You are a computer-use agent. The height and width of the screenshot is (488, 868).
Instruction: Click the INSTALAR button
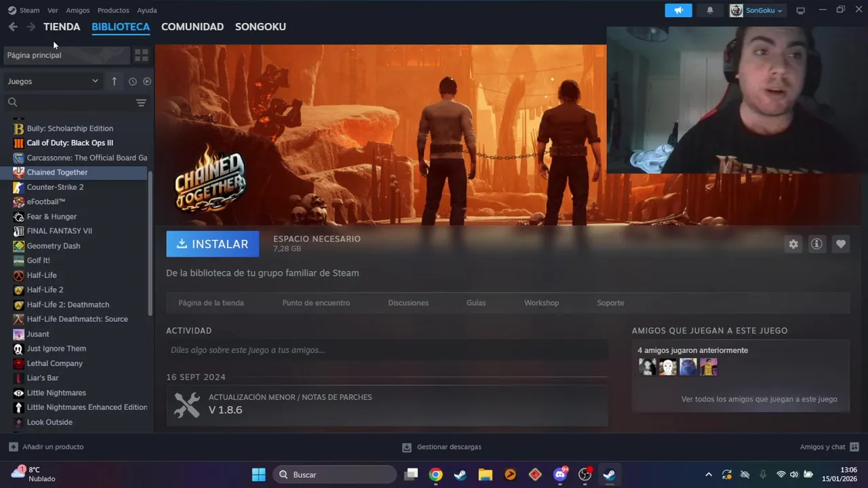(x=213, y=244)
